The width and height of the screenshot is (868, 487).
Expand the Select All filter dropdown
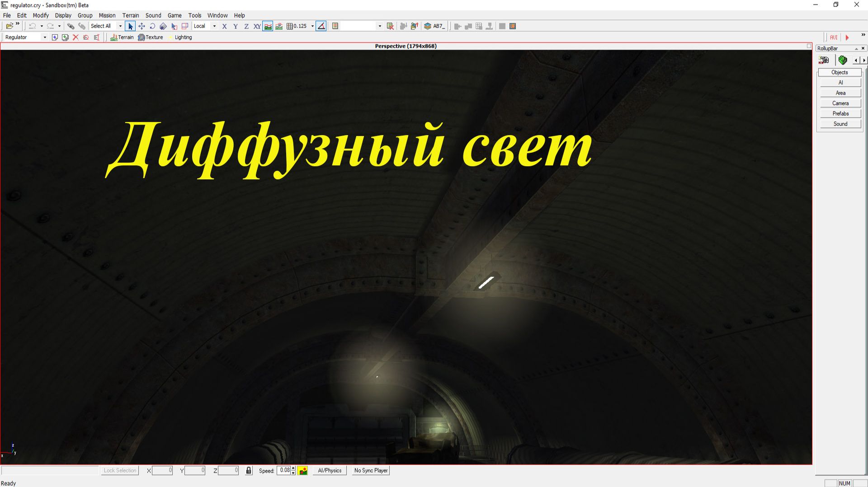pyautogui.click(x=120, y=26)
